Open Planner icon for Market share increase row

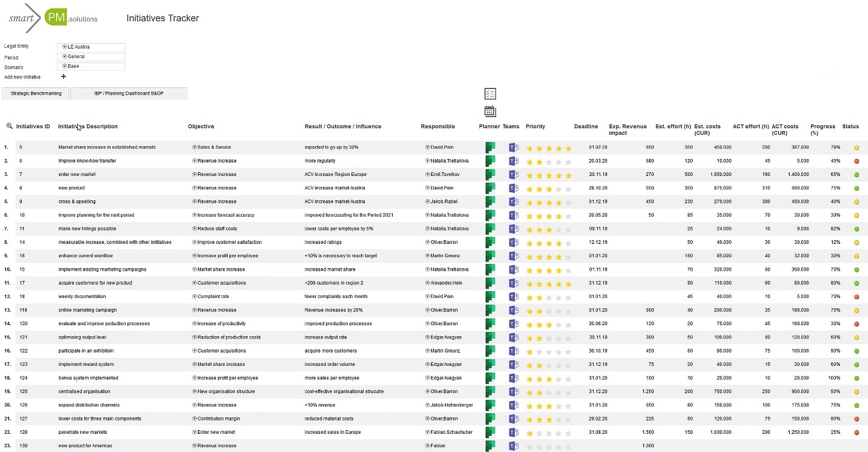[x=490, y=147]
